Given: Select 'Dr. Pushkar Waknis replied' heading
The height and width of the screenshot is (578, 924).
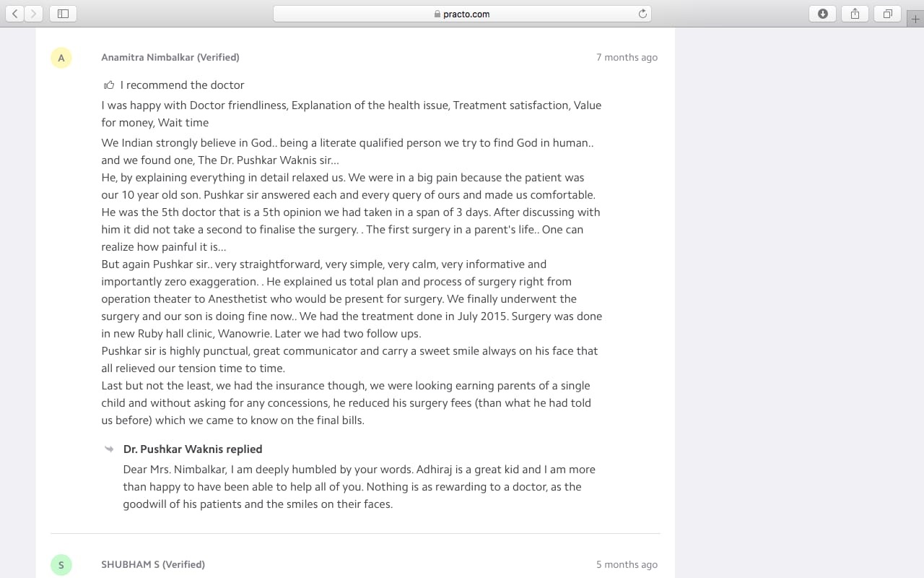Looking at the screenshot, I should [x=193, y=449].
